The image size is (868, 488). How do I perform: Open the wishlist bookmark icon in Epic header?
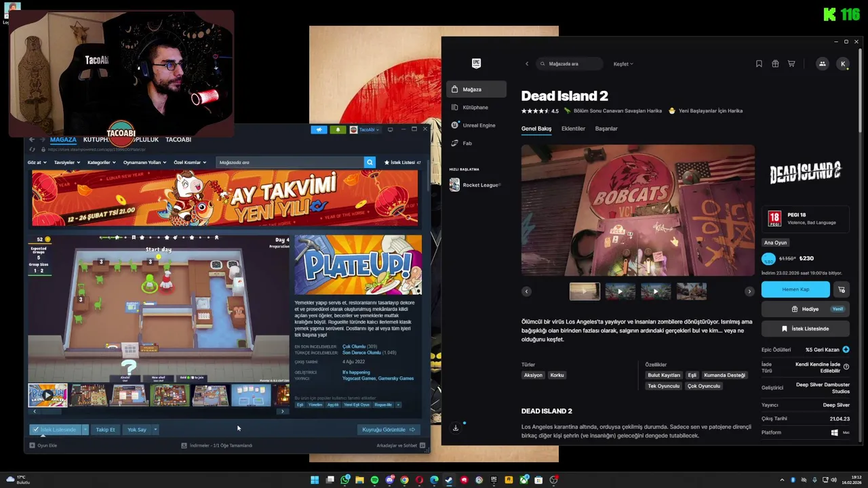coord(759,64)
